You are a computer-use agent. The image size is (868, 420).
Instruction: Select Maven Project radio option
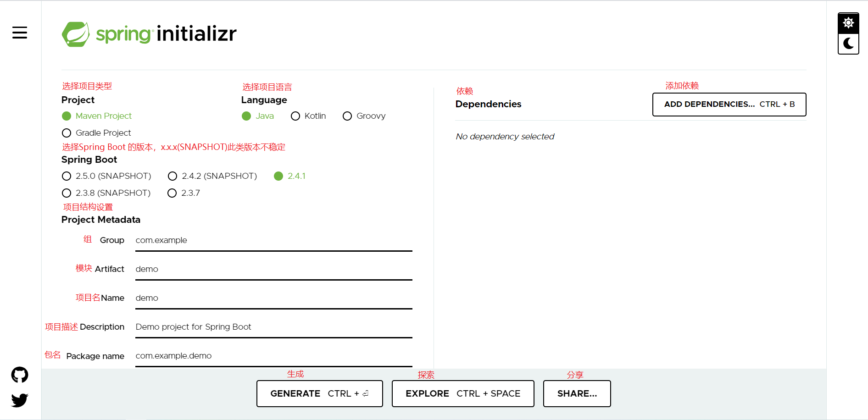[97, 116]
